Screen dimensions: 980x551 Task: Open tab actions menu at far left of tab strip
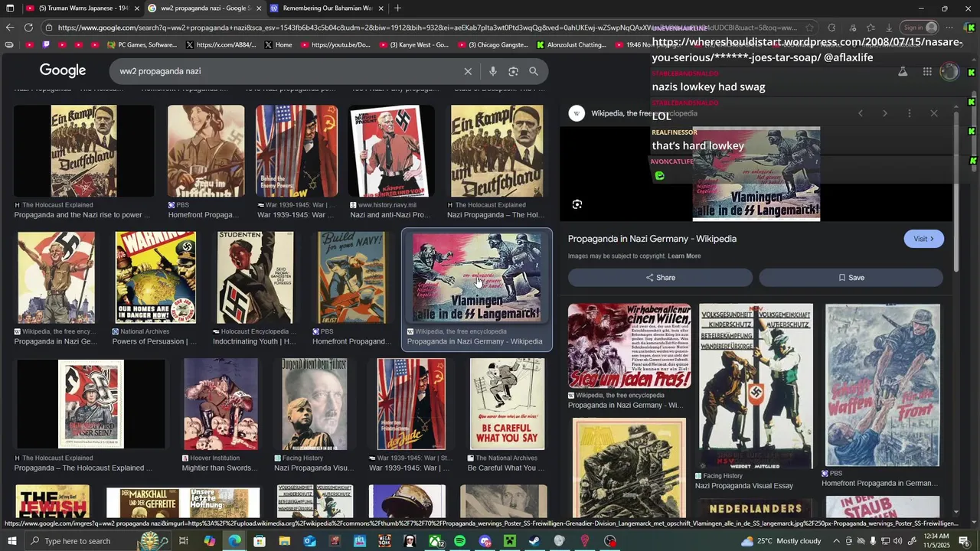(9, 8)
